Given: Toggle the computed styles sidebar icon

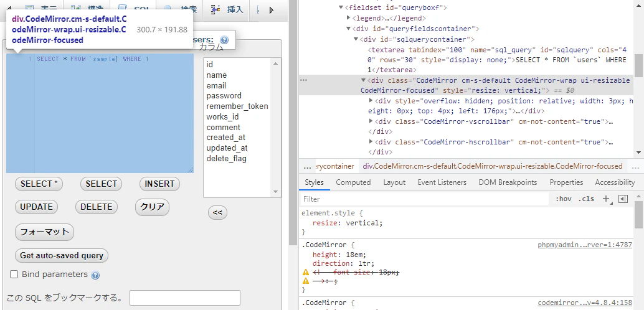Looking at the screenshot, I should point(623,199).
